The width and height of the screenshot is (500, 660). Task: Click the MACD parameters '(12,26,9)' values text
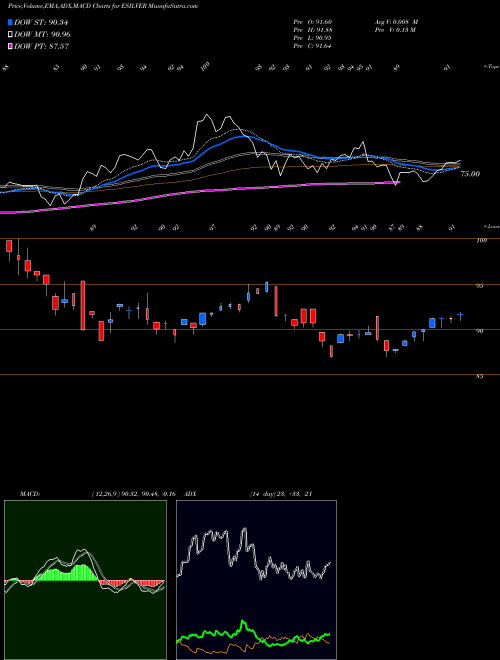[x=133, y=494]
